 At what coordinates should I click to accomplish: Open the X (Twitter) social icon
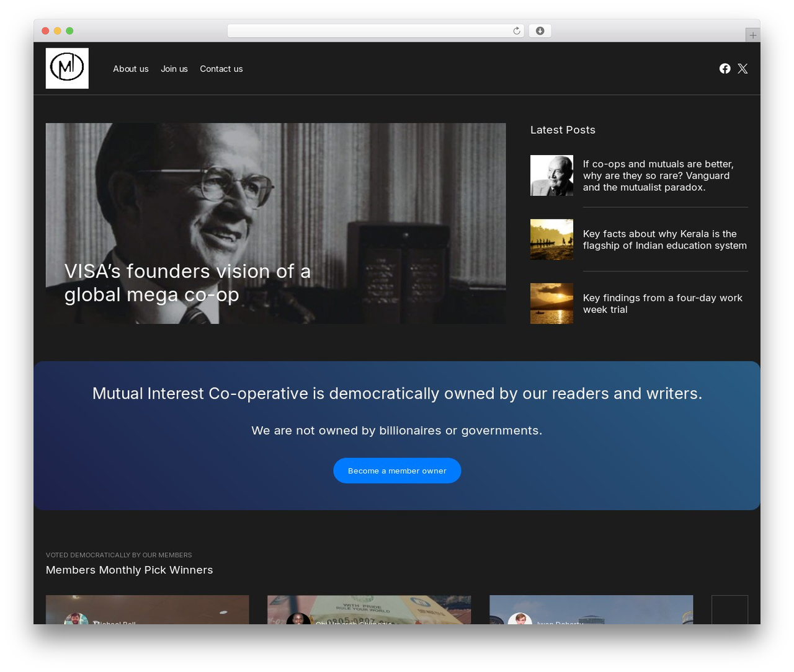pyautogui.click(x=743, y=69)
